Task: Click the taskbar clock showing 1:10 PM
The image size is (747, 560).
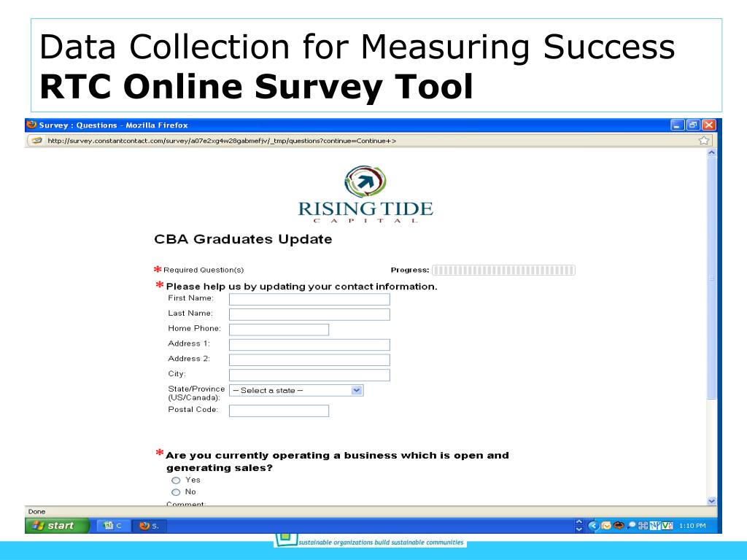Action: tap(692, 526)
